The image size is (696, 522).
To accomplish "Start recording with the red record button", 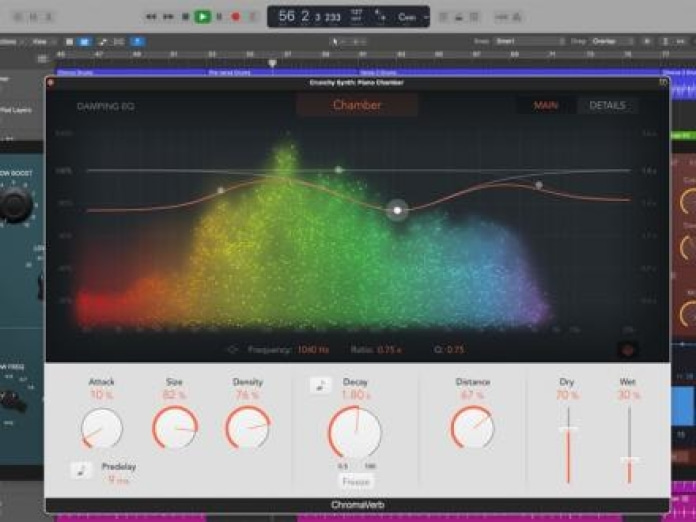I will coord(236,17).
